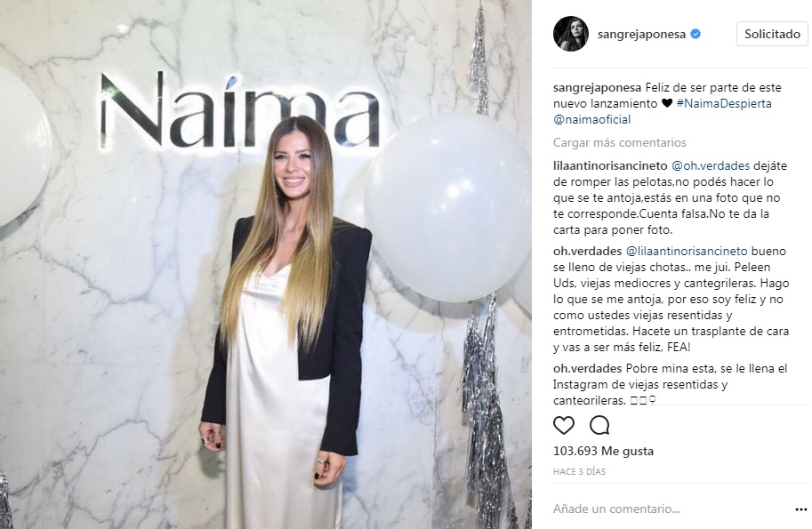Screen dimensions: 812x529
Task: Click the comment speech bubble icon
Action: pos(599,426)
